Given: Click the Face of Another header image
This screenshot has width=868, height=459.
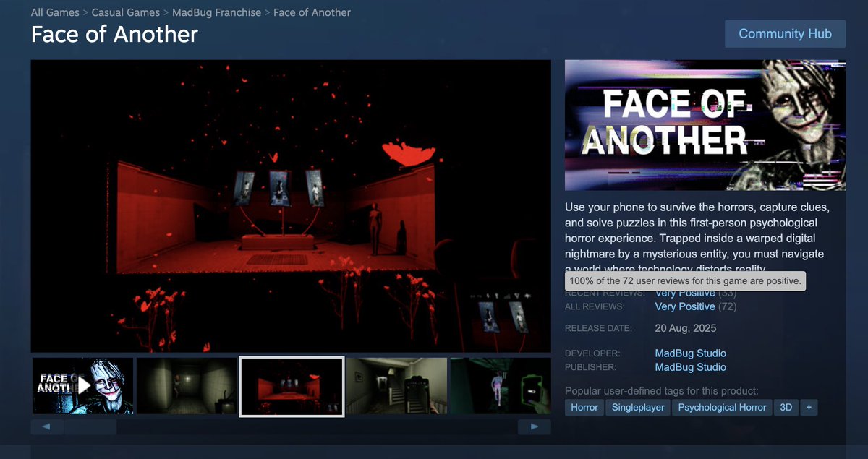Looking at the screenshot, I should (705, 125).
